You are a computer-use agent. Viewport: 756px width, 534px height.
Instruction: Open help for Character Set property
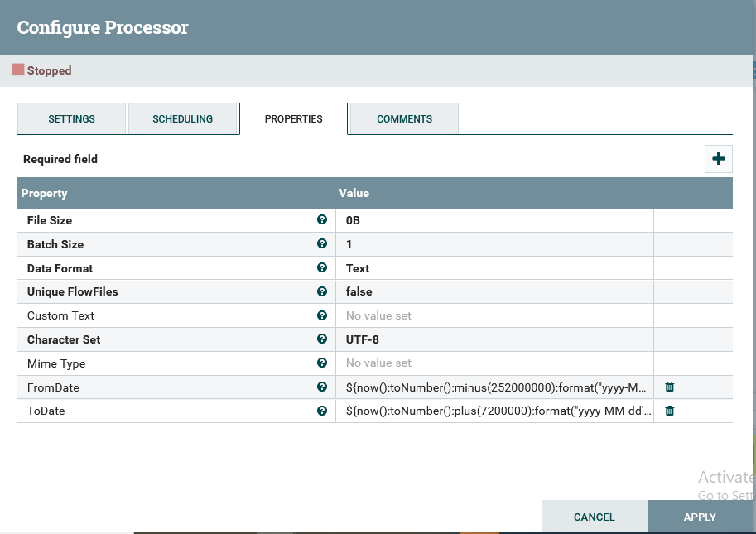(x=322, y=339)
